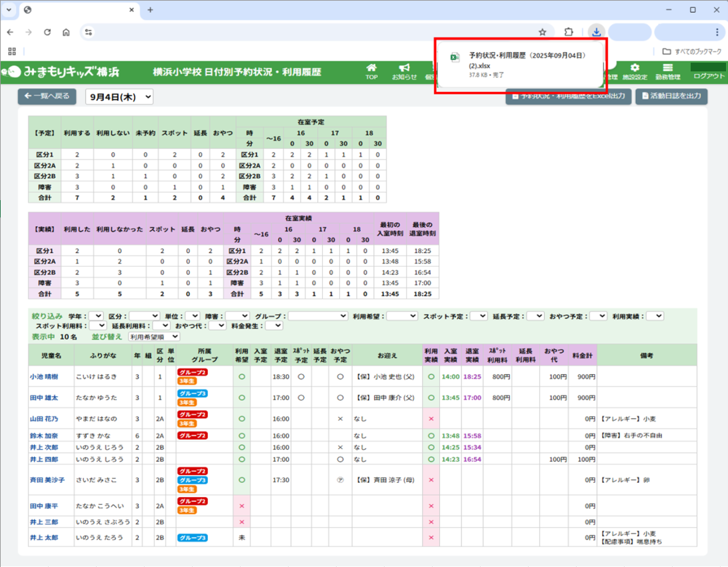Open 勤務管理 icon in header

[x=667, y=71]
